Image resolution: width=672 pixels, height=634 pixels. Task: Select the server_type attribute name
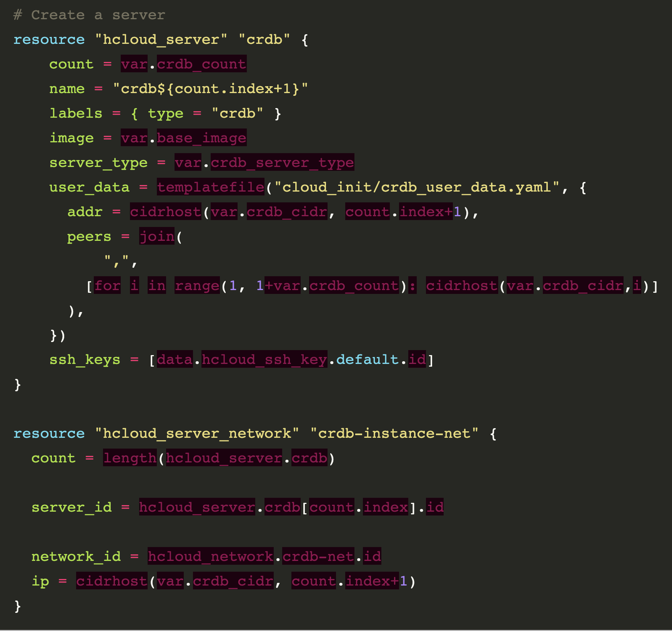pyautogui.click(x=98, y=162)
